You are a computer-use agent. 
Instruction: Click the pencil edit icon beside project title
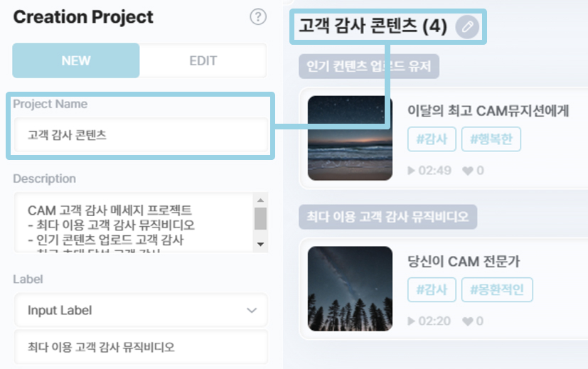pos(467,27)
